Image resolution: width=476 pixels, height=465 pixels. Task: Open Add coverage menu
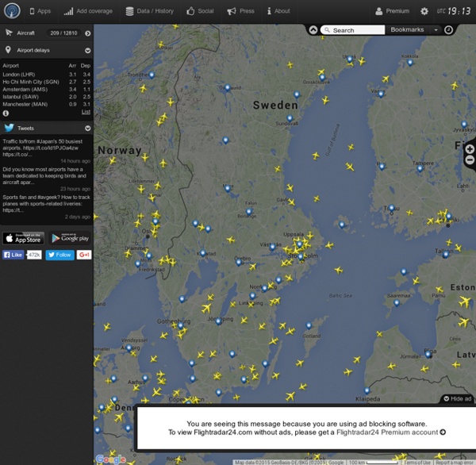pyautogui.click(x=88, y=11)
